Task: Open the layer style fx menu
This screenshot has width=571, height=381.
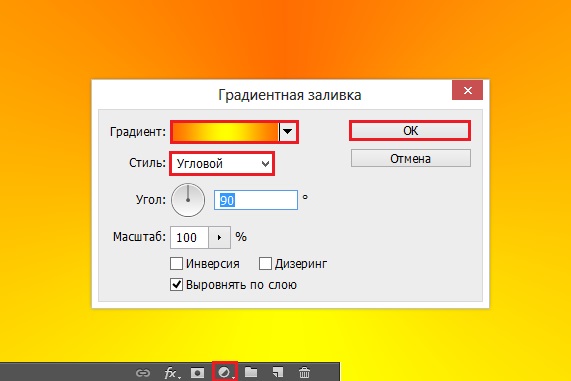Action: [x=172, y=373]
